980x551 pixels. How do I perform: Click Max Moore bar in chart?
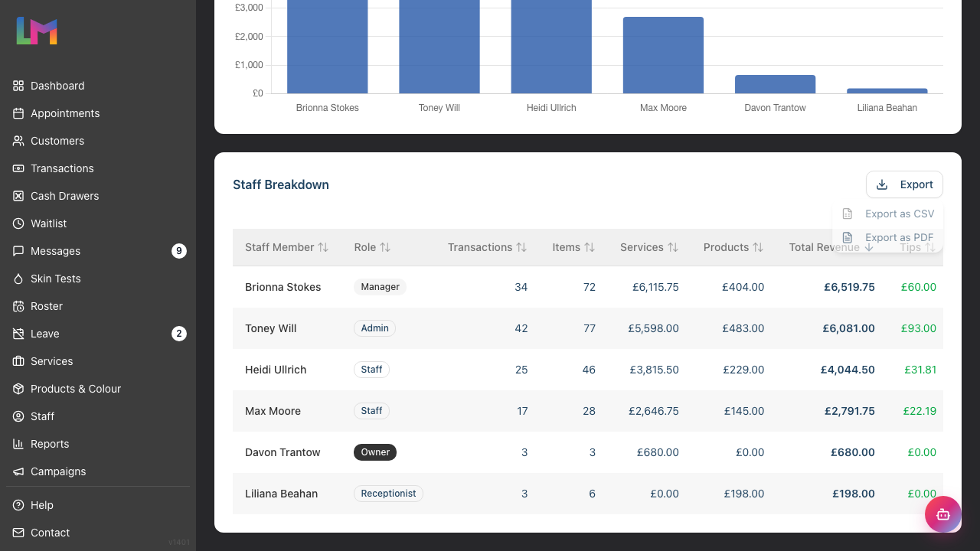point(663,55)
